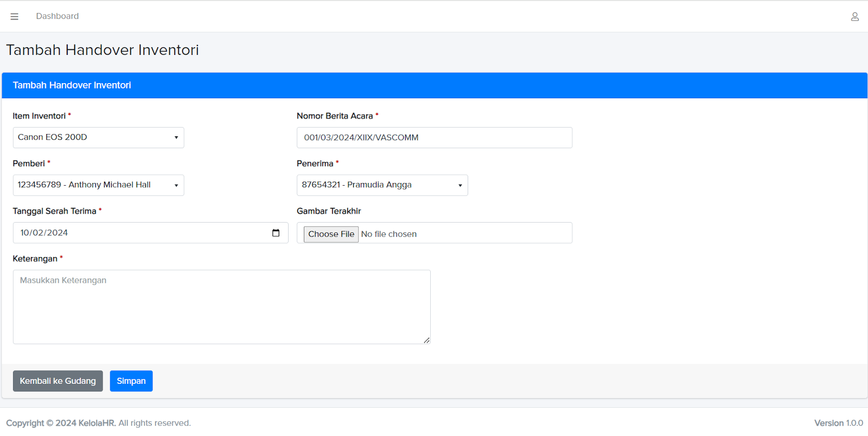
Task: Click the Tanggal Serah Terima label
Action: pos(54,211)
